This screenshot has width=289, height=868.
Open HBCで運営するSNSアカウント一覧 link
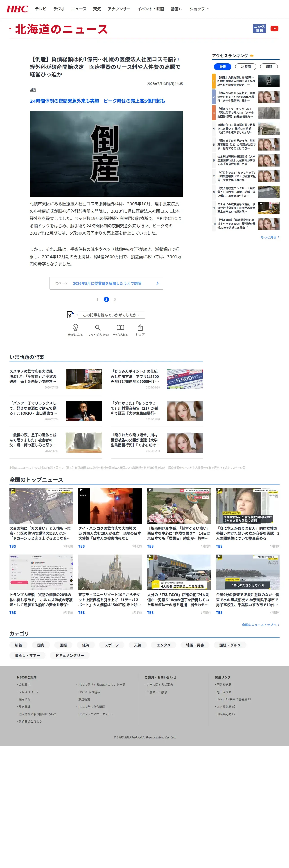[x=102, y=684]
